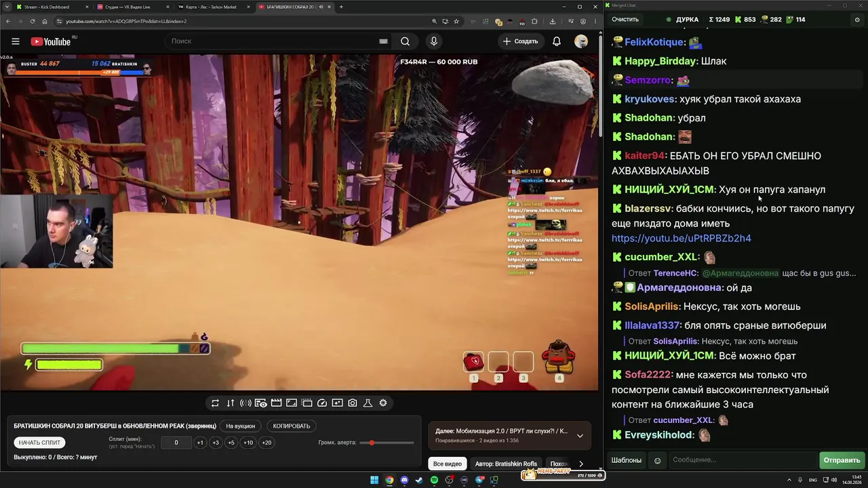Open the 'Шаблоны' templates button
This screenshot has height=488, width=868.
tap(627, 460)
